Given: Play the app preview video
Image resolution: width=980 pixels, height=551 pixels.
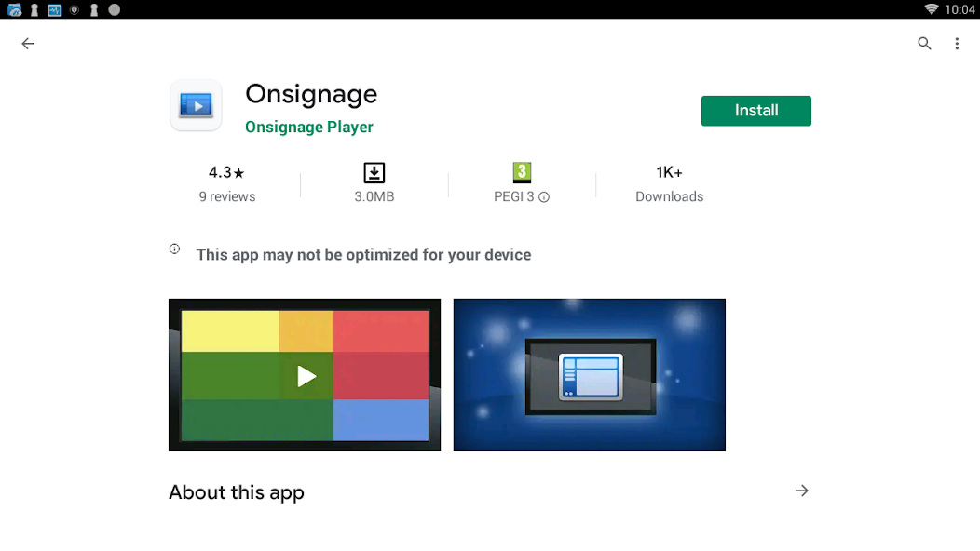Looking at the screenshot, I should [x=305, y=375].
